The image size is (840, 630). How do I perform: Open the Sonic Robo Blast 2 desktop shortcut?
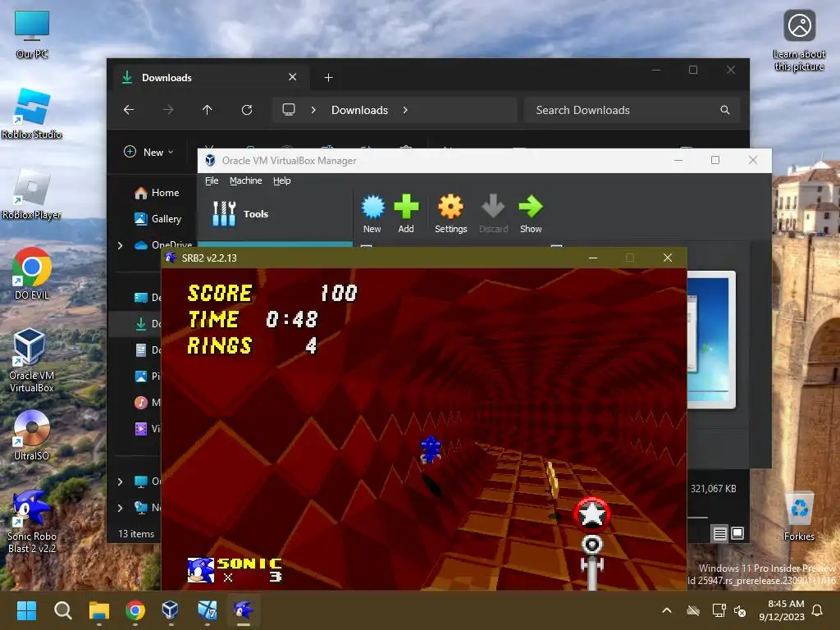(x=32, y=522)
